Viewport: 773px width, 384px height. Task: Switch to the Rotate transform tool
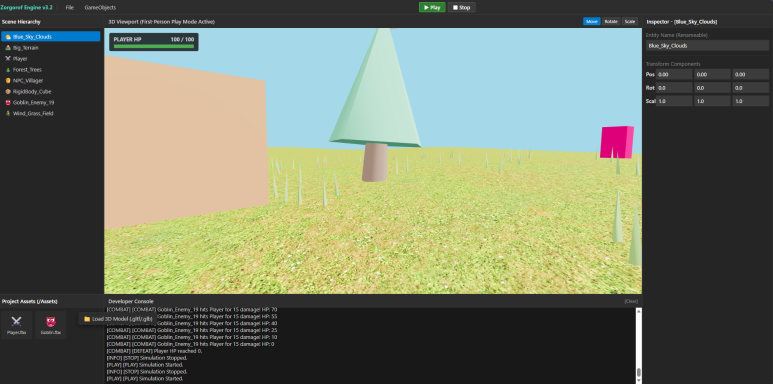coord(611,22)
